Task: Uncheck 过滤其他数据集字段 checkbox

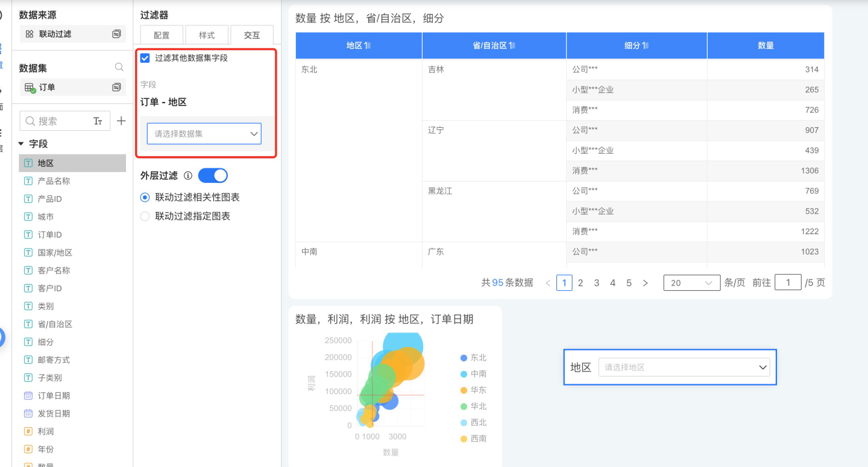Action: click(145, 58)
